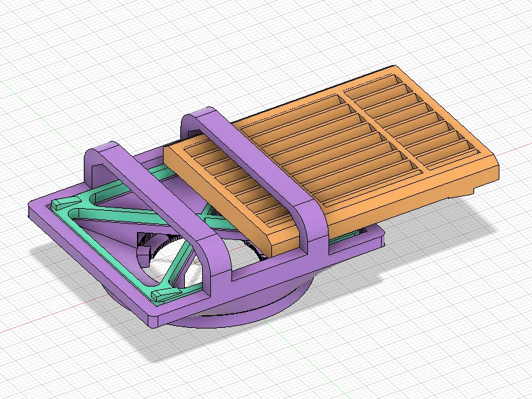Click the orange tray's center divider rib
The image size is (532, 399).
(383, 130)
